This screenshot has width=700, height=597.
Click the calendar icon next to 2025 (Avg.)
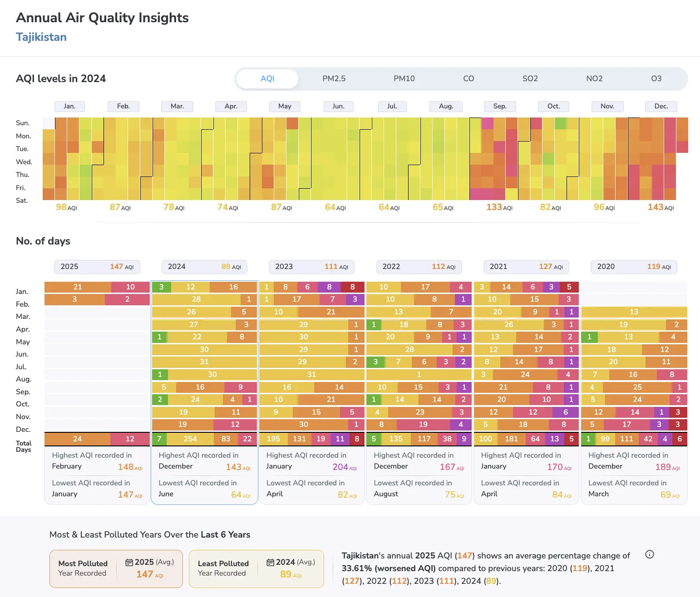pos(129,562)
